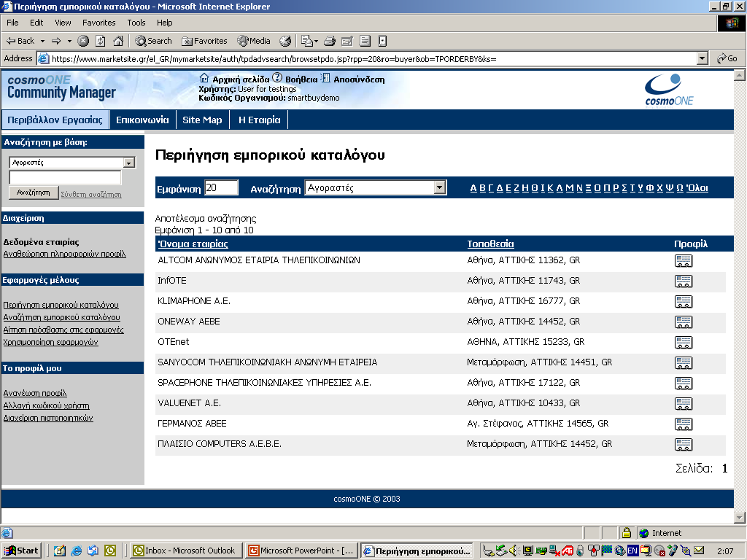Sort by Όνομα εταιρίας column header
747x560 pixels.
coord(193,244)
